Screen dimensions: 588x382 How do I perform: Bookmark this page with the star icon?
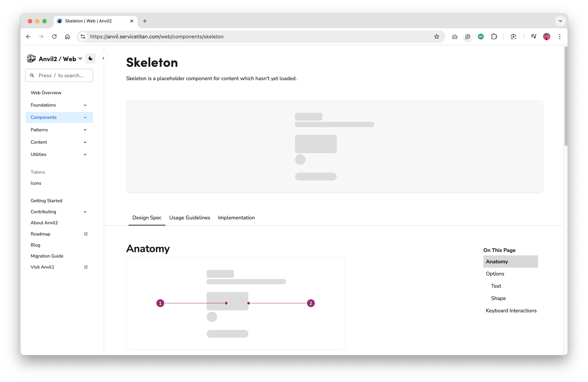point(437,36)
